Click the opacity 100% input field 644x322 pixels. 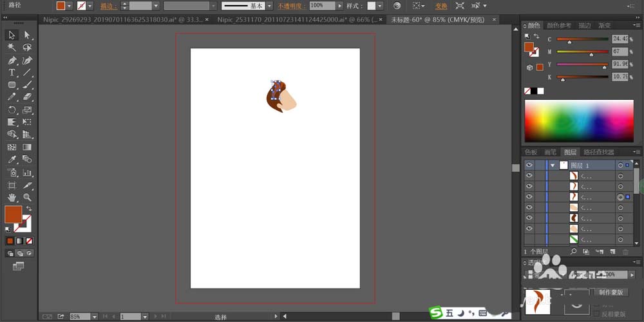(322, 6)
